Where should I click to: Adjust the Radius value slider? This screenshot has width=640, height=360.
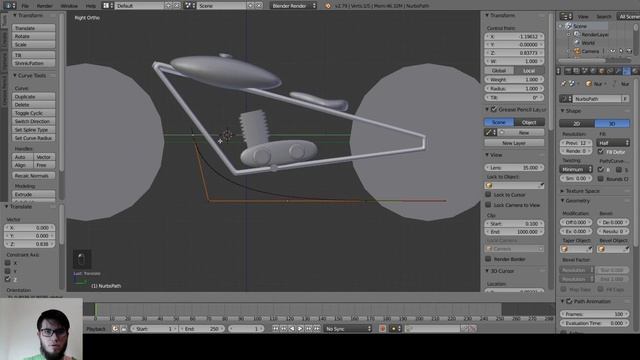(514, 89)
